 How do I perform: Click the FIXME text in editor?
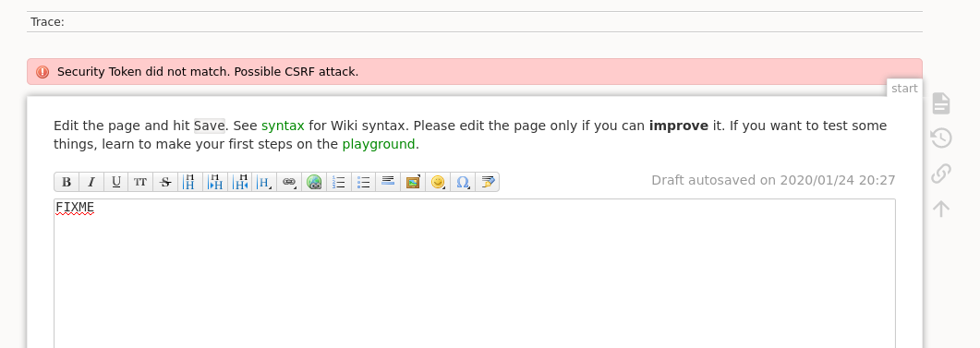pyautogui.click(x=75, y=207)
